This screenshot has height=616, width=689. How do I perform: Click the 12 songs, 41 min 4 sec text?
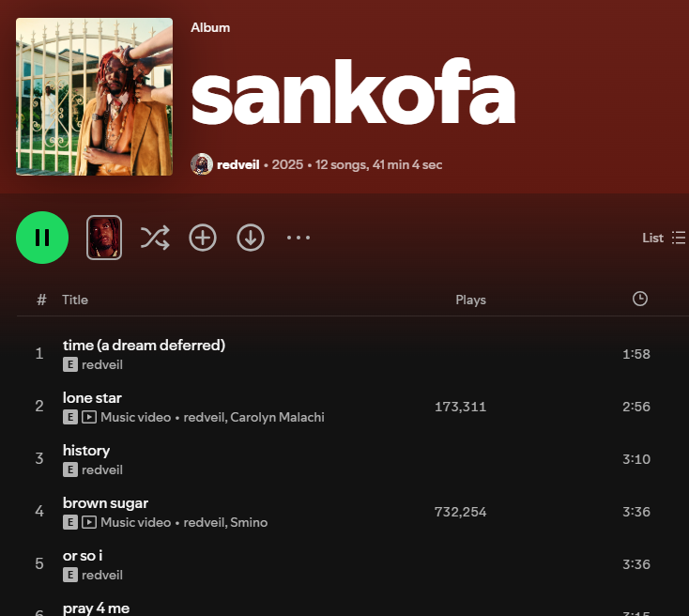(x=379, y=165)
